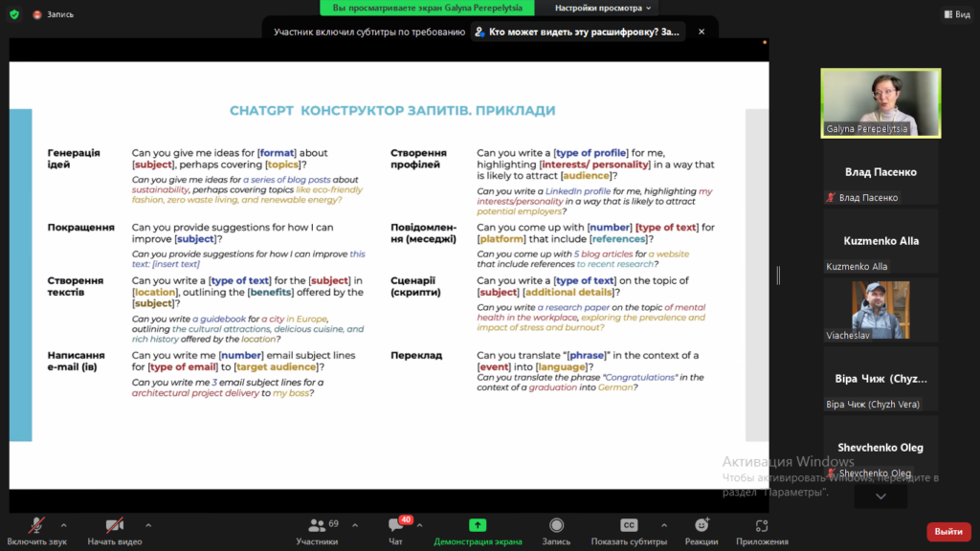This screenshot has width=980, height=551.
Task: Open the participants panel "Участники"
Action: [317, 532]
